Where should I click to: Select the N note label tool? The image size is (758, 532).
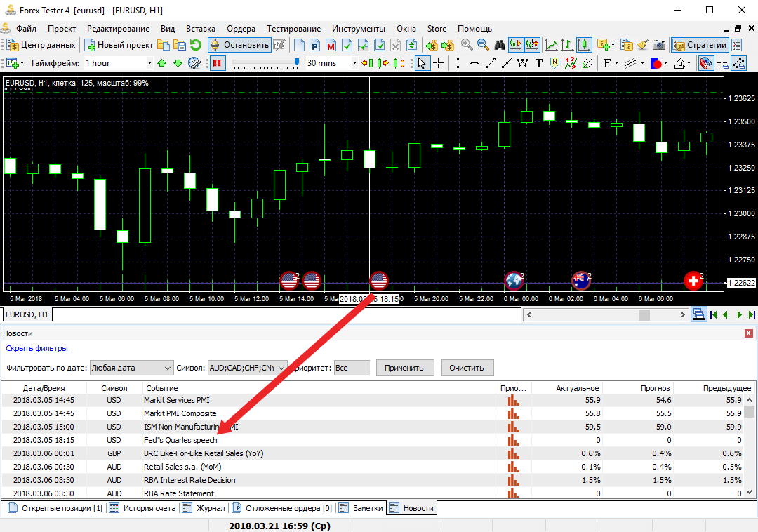555,63
